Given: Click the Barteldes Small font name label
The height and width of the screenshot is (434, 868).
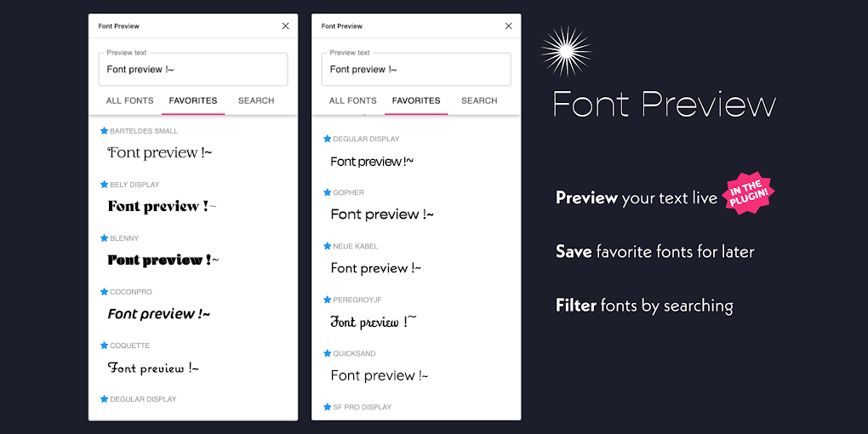Looking at the screenshot, I should pos(144,131).
